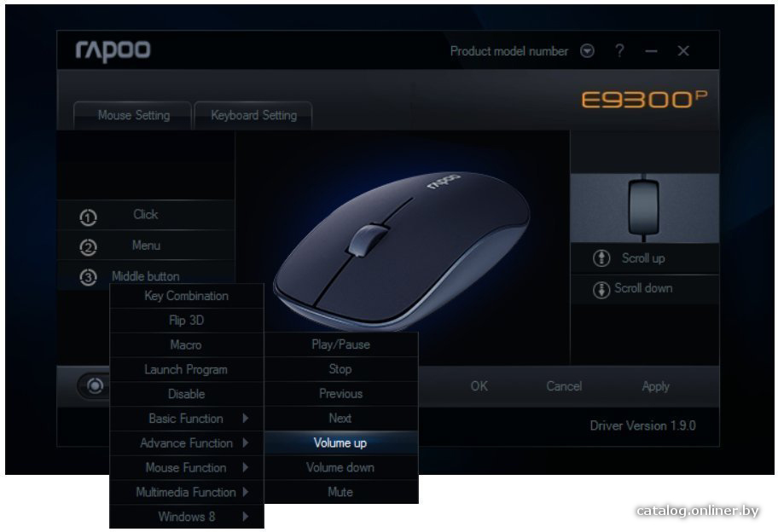Choose Volume up from multimedia submenu
Image resolution: width=778 pixels, height=532 pixels.
pos(341,443)
